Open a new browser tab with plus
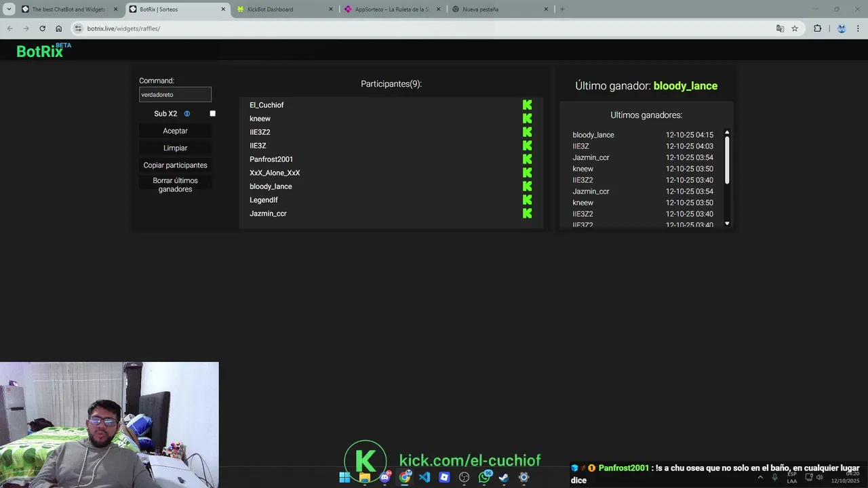 [x=562, y=9]
